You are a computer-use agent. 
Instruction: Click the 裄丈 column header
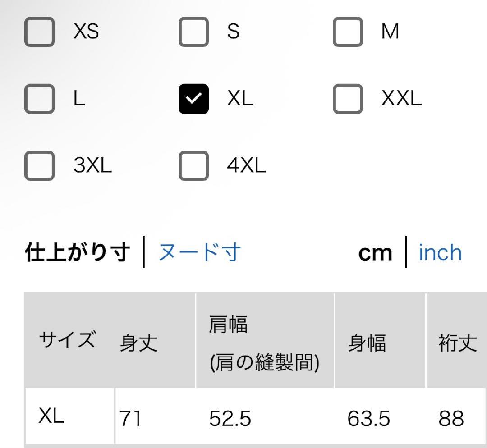click(x=458, y=343)
